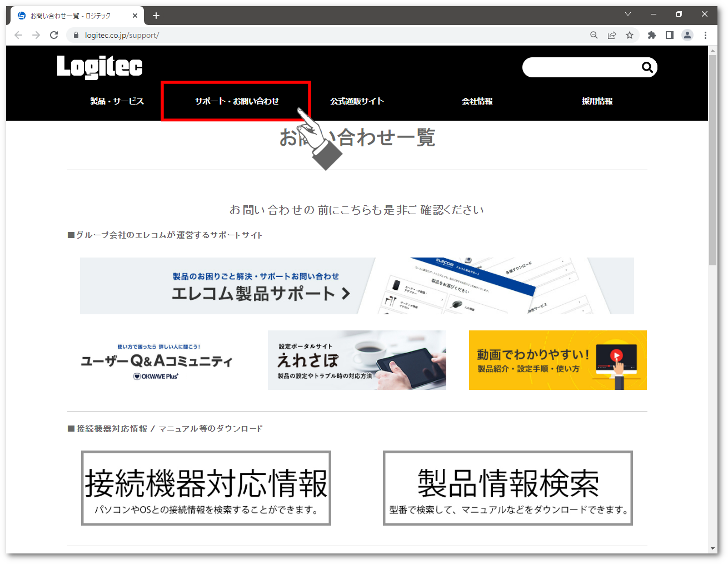This screenshot has height=564, width=728.
Task: Open the サポート・お問い合わせ menu
Action: 237,101
